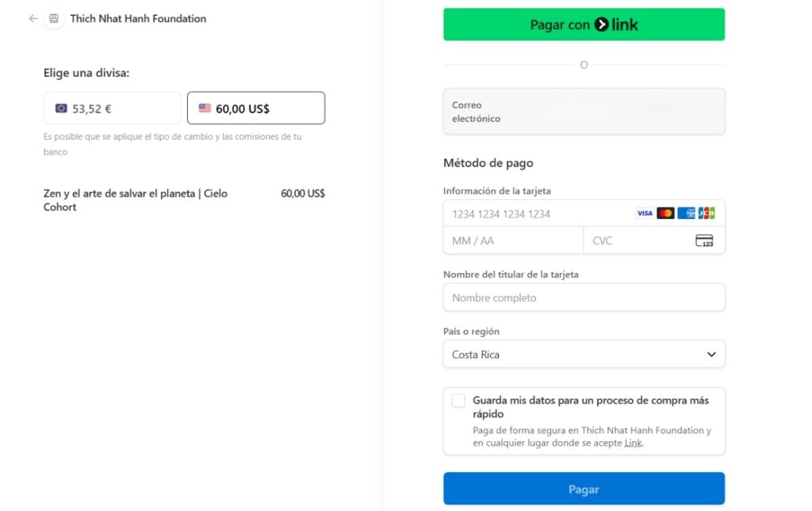Click the Mastercard logo

(x=665, y=213)
